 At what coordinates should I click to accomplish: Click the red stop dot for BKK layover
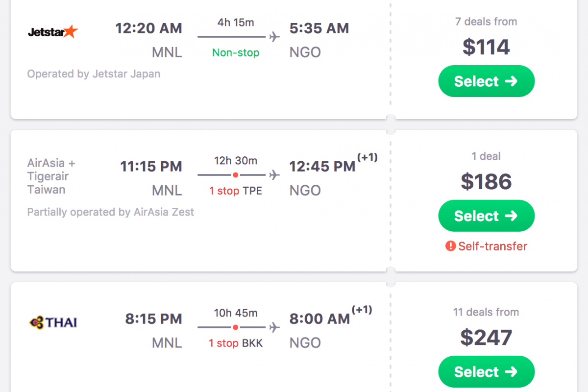point(236,327)
